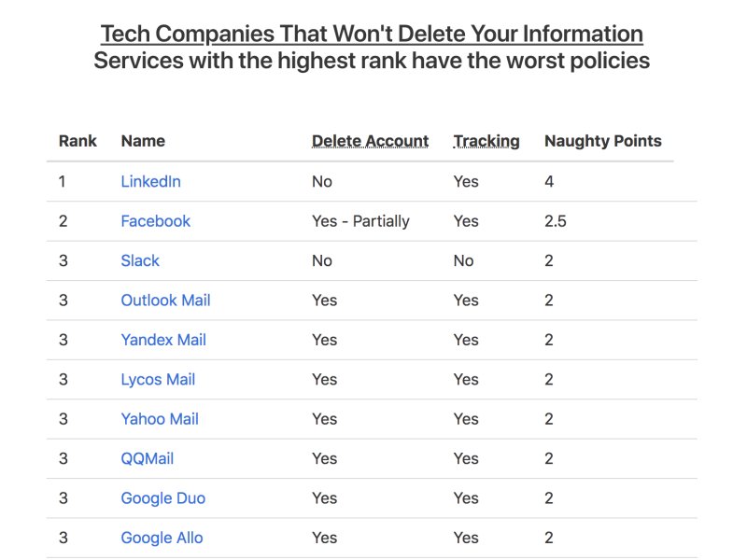Image resolution: width=747 pixels, height=560 pixels.
Task: Click Facebook's 2.5 naughty points value
Action: (556, 221)
